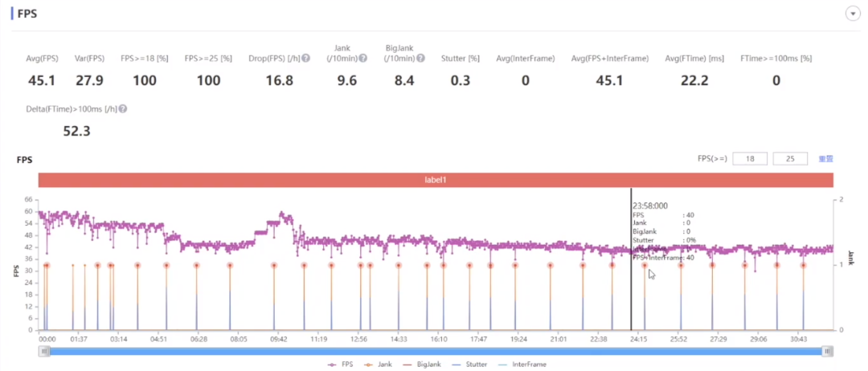Click the help icon beside Jank (/10min)
Viewport: 868px width, 371px height.
[363, 59]
